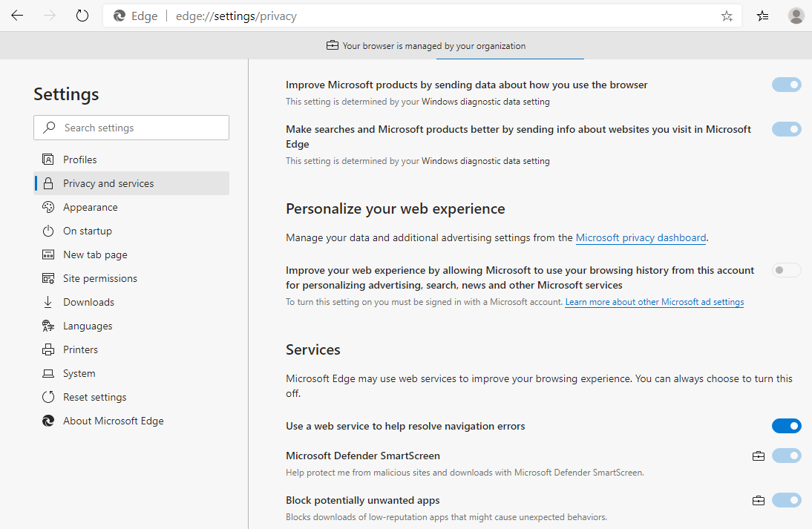Open System settings
The width and height of the screenshot is (812, 529).
pos(131,374)
